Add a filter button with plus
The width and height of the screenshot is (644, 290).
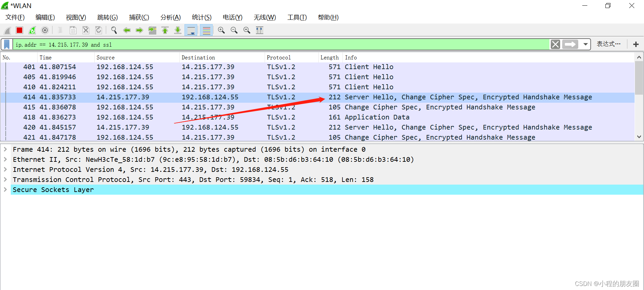(x=636, y=44)
